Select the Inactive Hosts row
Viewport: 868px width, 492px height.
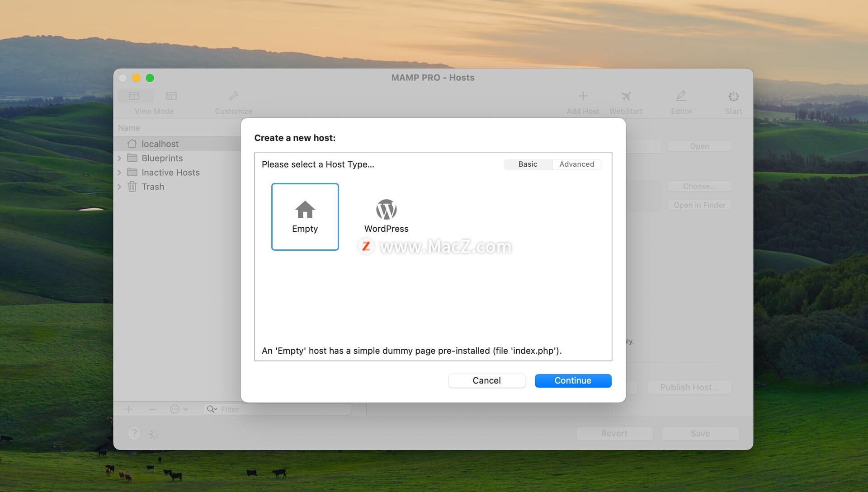[178, 173]
